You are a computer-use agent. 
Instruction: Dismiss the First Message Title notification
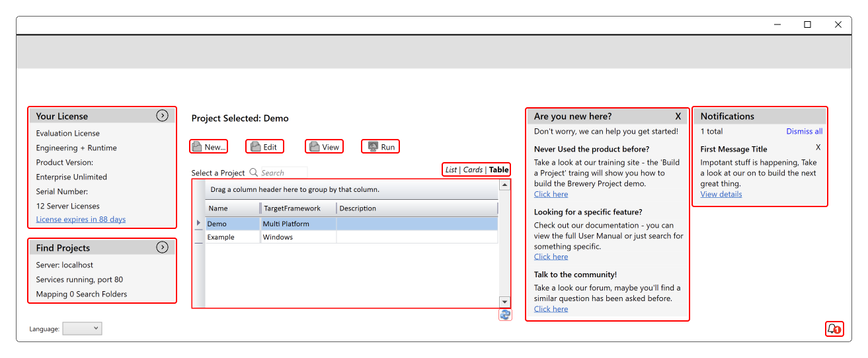click(x=818, y=148)
